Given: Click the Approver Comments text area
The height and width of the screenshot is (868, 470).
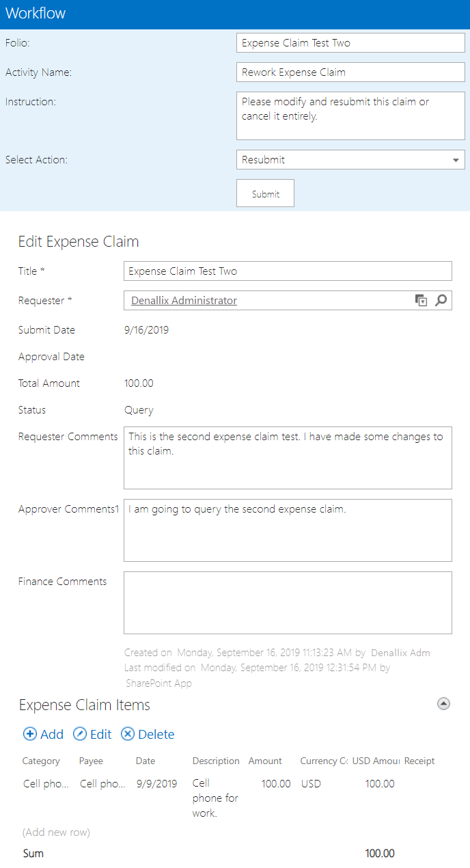Looking at the screenshot, I should (288, 530).
